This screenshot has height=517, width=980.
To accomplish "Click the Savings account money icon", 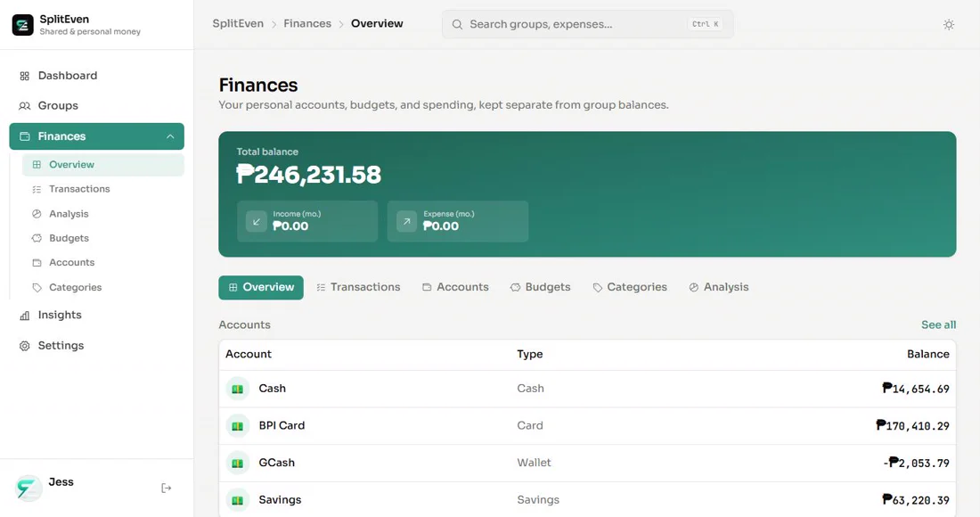I will (238, 500).
